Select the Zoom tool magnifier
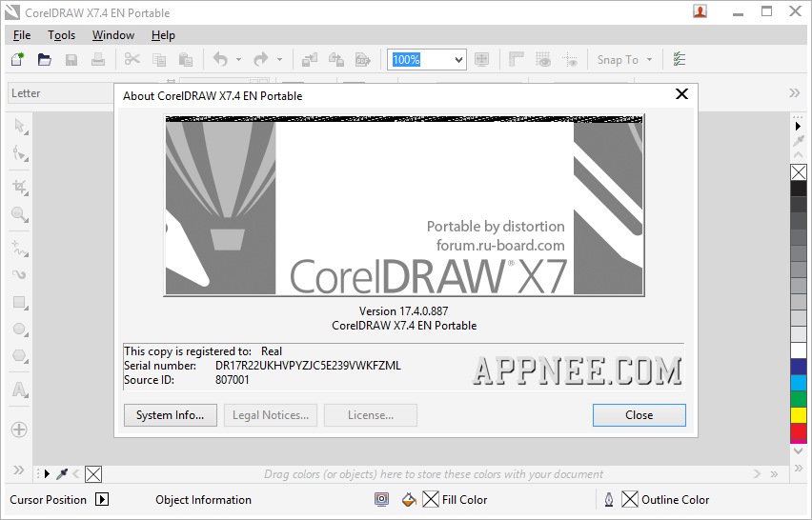Image resolution: width=812 pixels, height=520 pixels. coord(20,214)
